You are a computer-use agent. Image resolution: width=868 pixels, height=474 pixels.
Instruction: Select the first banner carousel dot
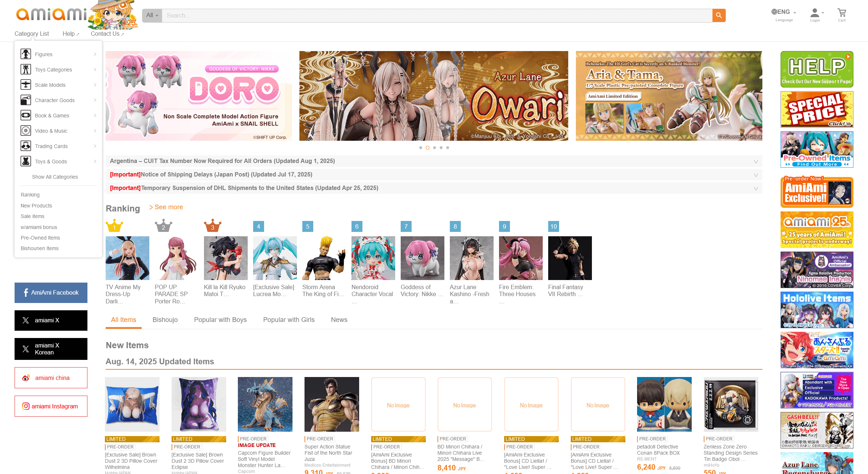tap(421, 148)
